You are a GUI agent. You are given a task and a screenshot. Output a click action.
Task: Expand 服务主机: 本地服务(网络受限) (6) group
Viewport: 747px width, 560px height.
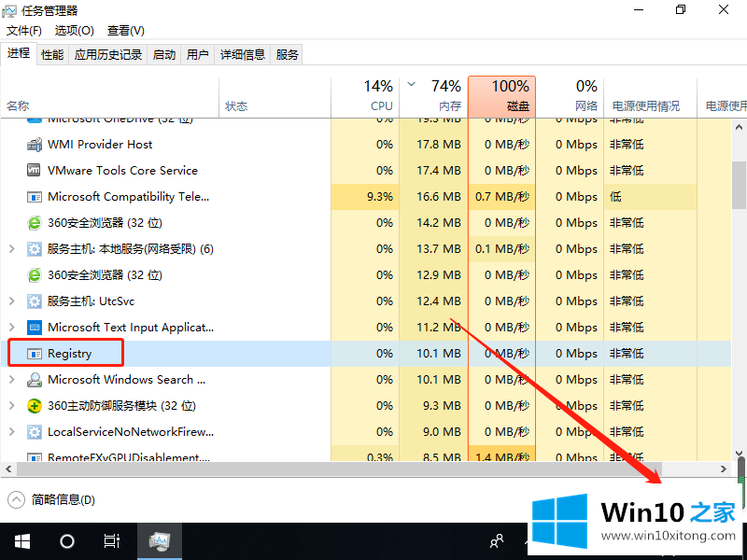tap(12, 248)
